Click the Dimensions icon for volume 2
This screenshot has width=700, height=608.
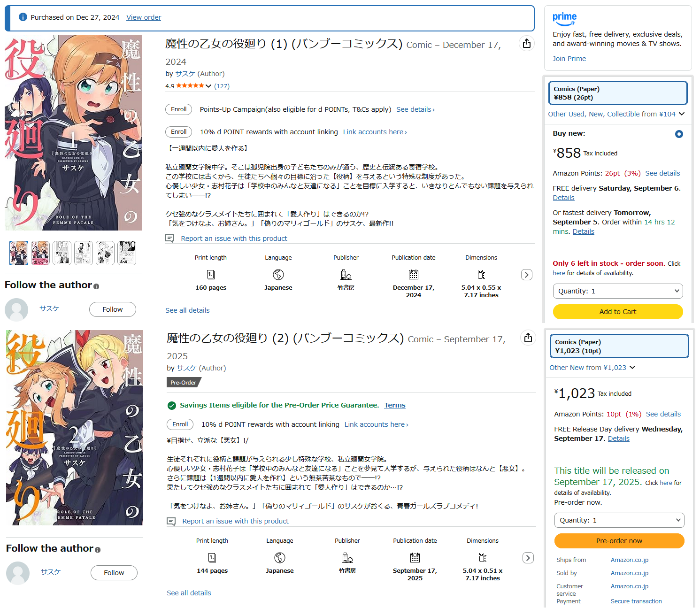tap(483, 558)
